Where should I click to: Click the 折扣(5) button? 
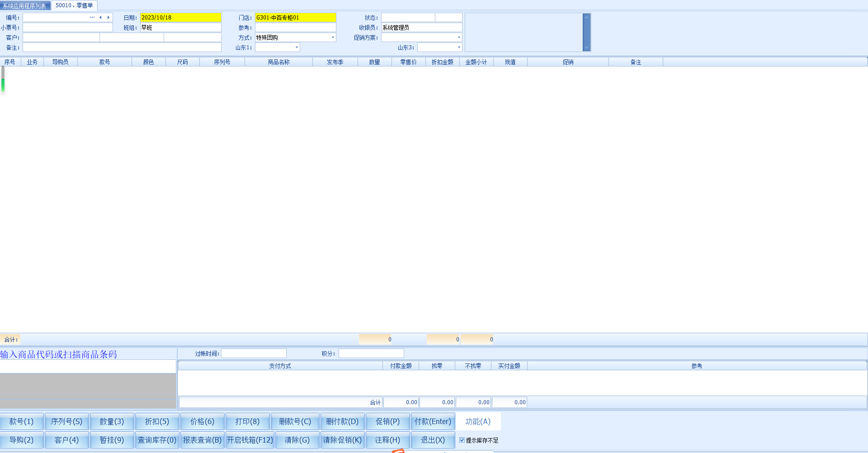coord(157,421)
